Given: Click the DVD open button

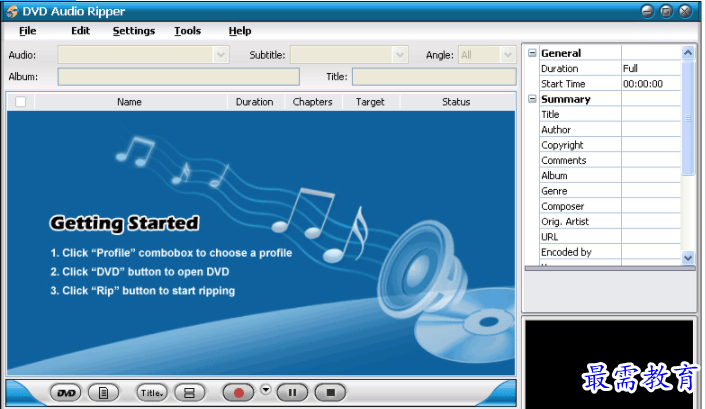Looking at the screenshot, I should 66,393.
